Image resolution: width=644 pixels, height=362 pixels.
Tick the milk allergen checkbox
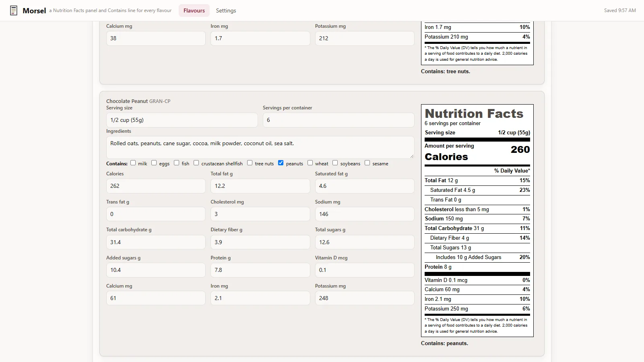coord(133,163)
